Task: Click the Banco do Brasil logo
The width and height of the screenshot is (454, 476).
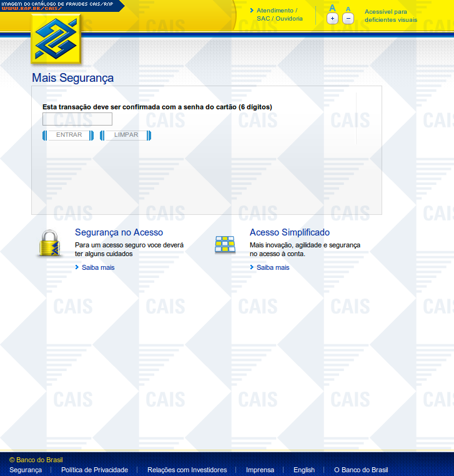Action: (56, 39)
